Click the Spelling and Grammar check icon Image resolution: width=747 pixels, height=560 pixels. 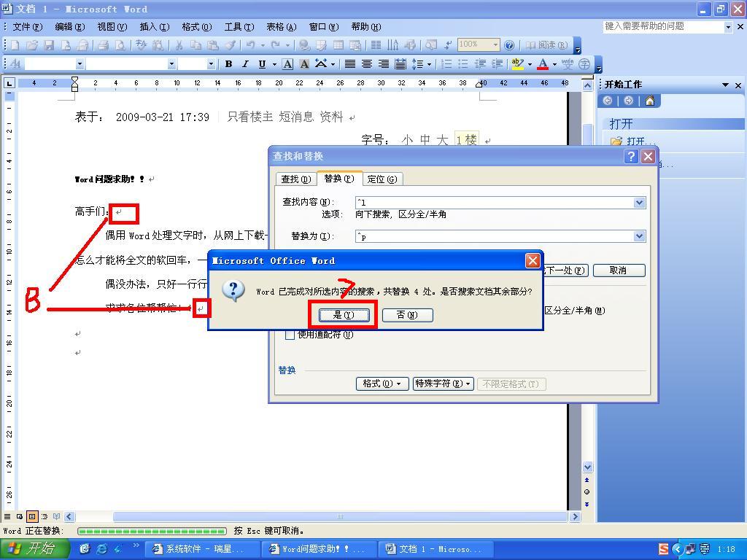point(141,45)
